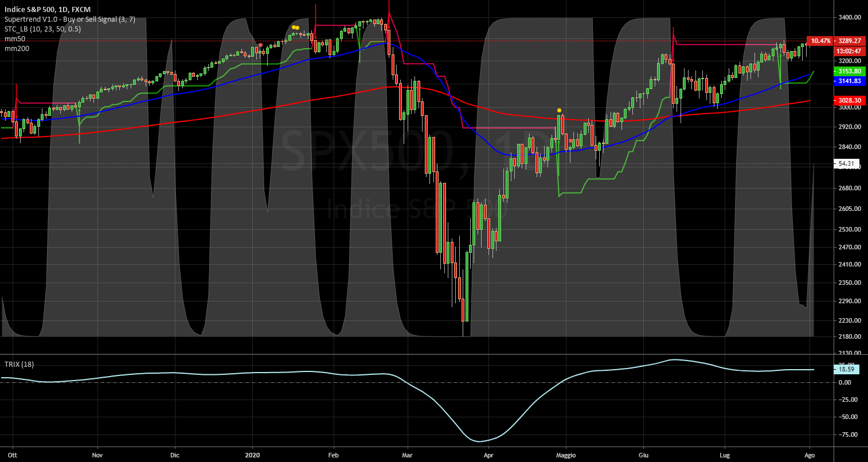Click the 2920.00 price axis label

(x=850, y=127)
